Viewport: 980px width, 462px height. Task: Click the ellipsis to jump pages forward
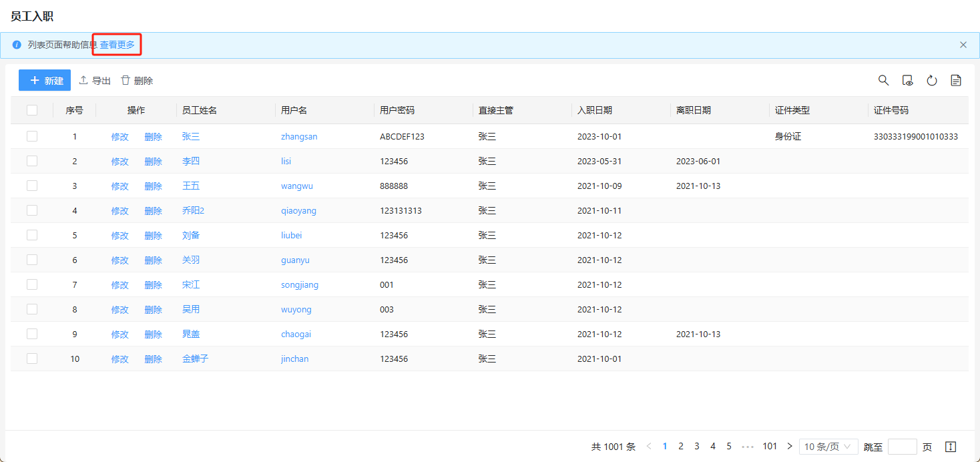pyautogui.click(x=748, y=446)
